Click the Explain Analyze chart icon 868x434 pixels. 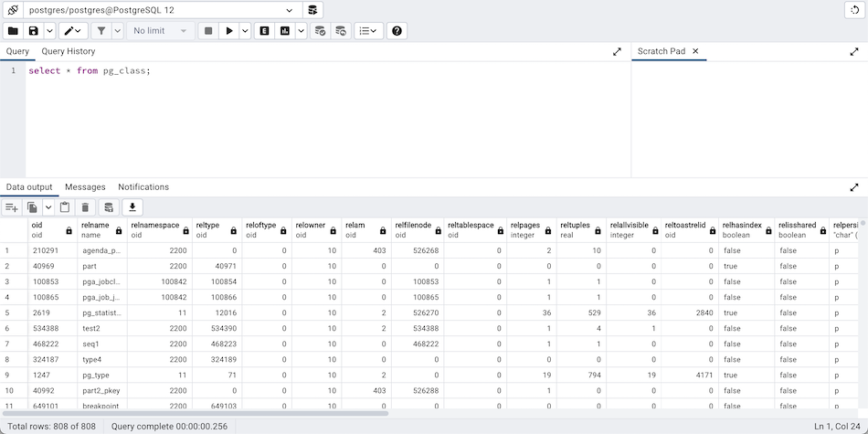click(285, 31)
